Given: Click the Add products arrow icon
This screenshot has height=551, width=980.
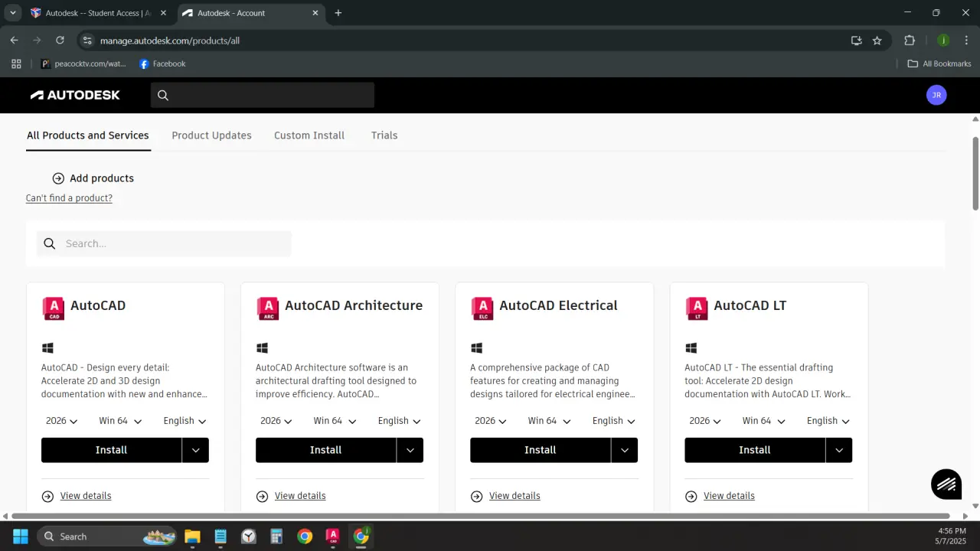Looking at the screenshot, I should pos(58,178).
